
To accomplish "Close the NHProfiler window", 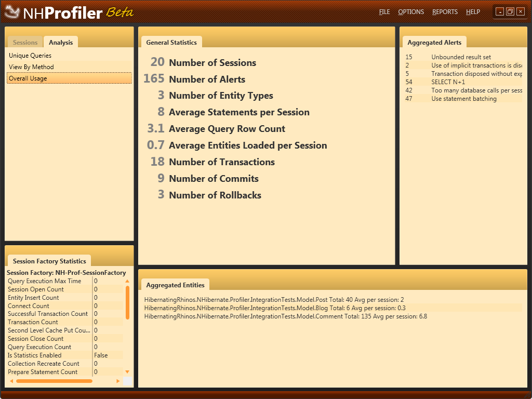I will coord(521,12).
